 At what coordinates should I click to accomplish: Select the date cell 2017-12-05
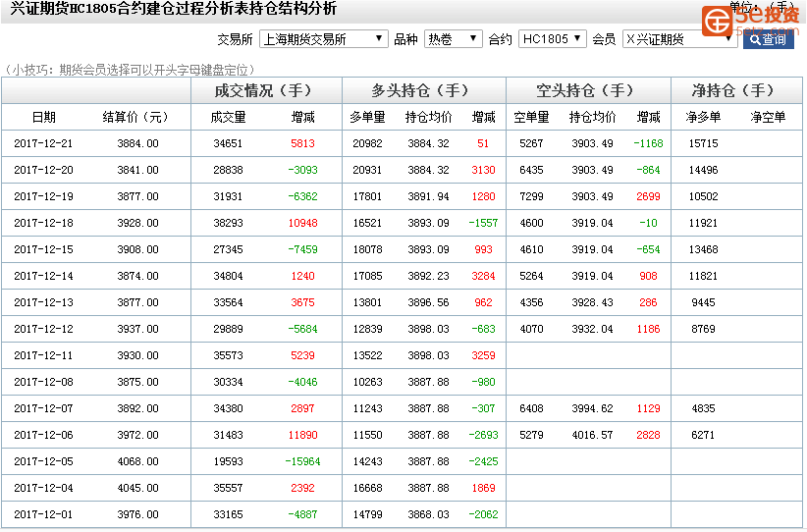coord(43,461)
